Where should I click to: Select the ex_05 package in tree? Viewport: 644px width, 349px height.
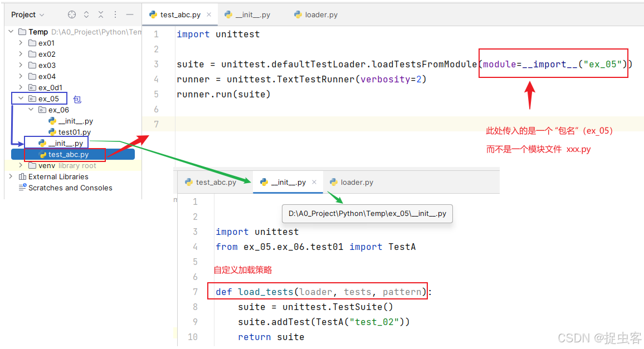click(x=43, y=99)
